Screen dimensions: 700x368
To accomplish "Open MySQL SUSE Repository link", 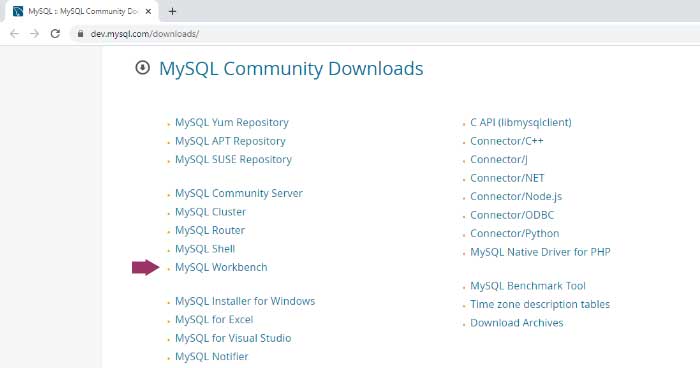I will (x=233, y=159).
